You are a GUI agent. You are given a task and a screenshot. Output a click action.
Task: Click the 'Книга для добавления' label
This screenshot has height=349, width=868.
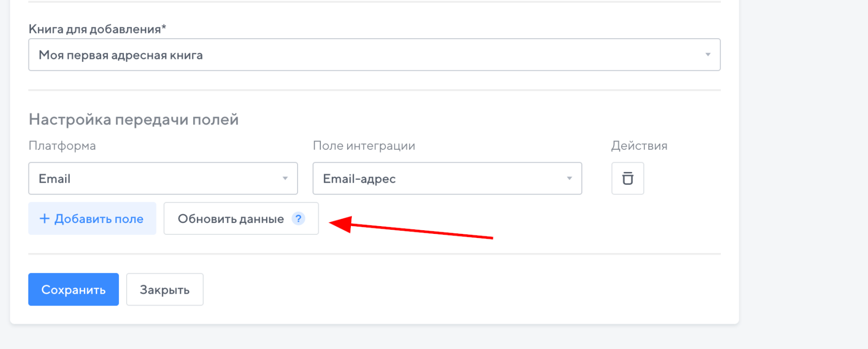pyautogui.click(x=97, y=29)
